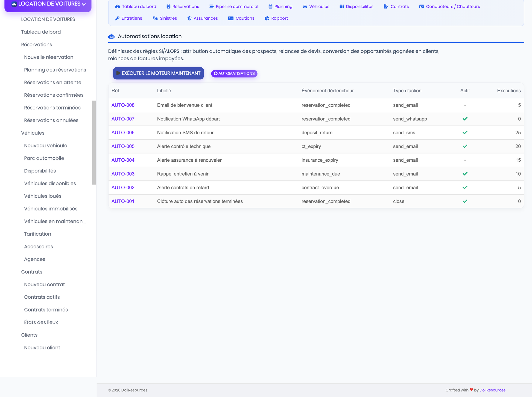Open Planning des réservations in sidebar

coord(55,70)
